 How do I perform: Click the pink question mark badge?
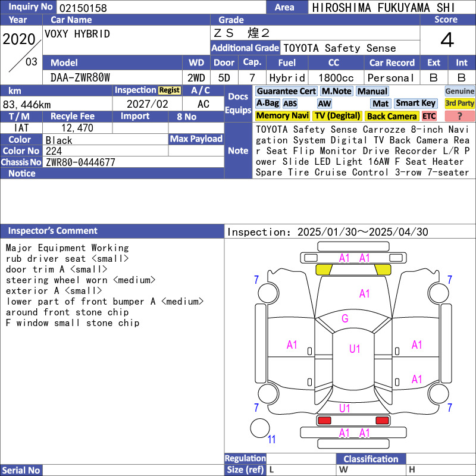459,116
